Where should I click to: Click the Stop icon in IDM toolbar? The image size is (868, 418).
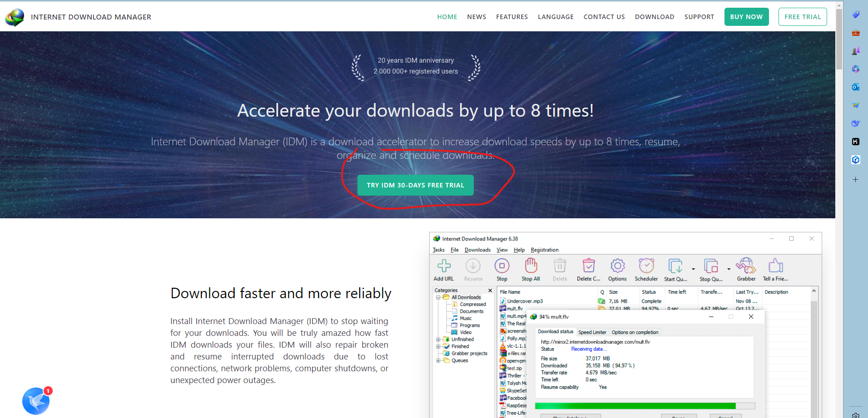pos(502,266)
